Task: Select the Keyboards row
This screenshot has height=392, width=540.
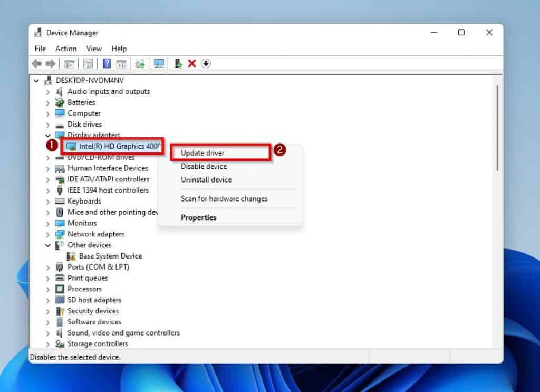Action: tap(84, 201)
